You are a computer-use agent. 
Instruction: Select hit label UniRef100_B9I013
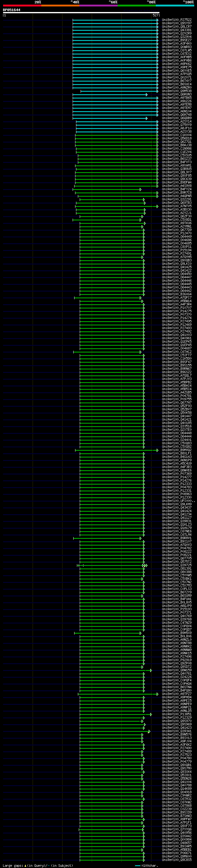coord(176,738)
